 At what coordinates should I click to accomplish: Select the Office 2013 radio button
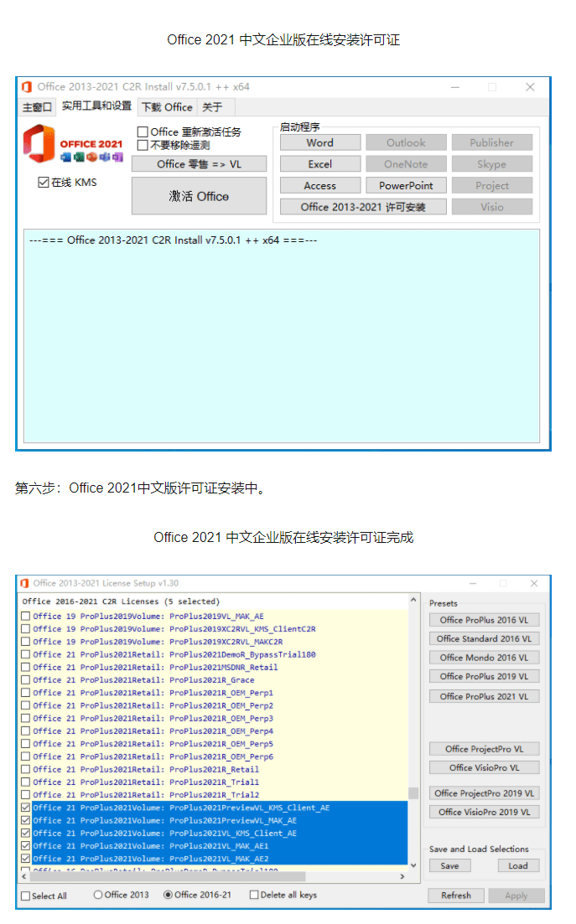(x=98, y=895)
